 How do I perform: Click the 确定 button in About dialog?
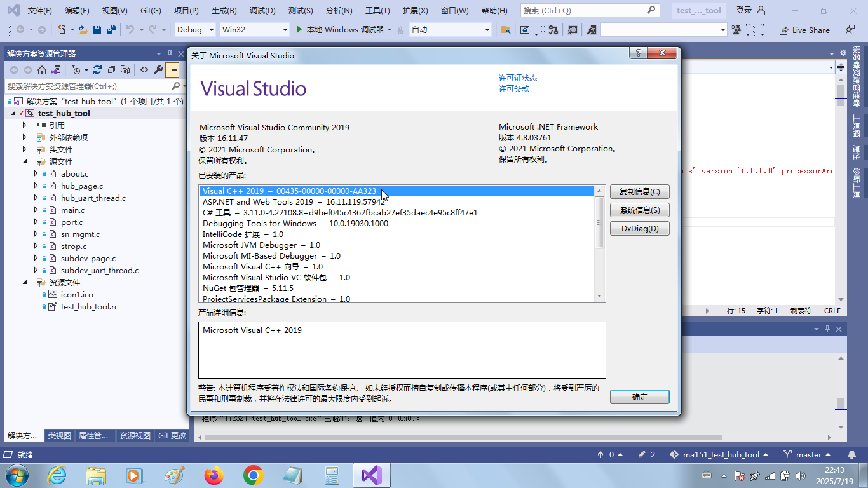tap(640, 396)
